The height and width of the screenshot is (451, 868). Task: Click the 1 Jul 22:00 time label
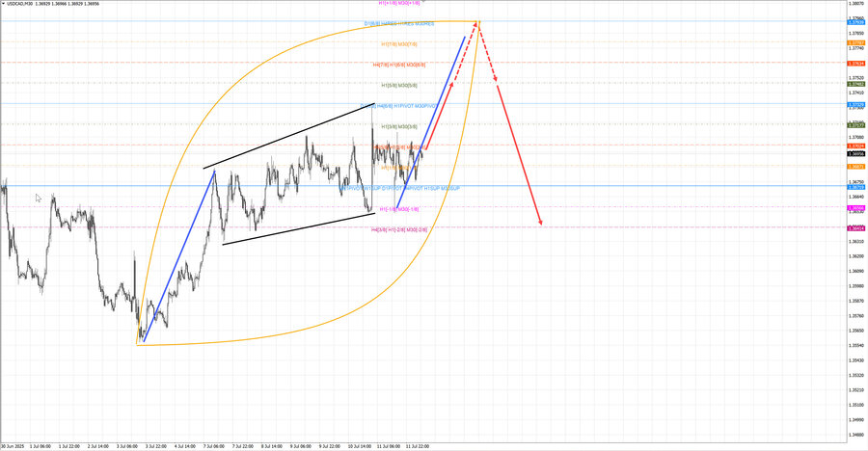[69, 446]
